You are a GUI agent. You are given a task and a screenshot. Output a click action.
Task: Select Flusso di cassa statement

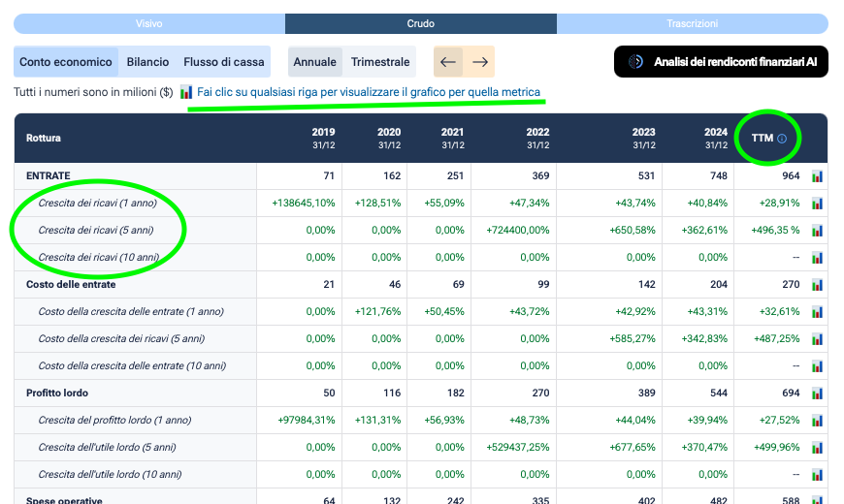pos(224,62)
